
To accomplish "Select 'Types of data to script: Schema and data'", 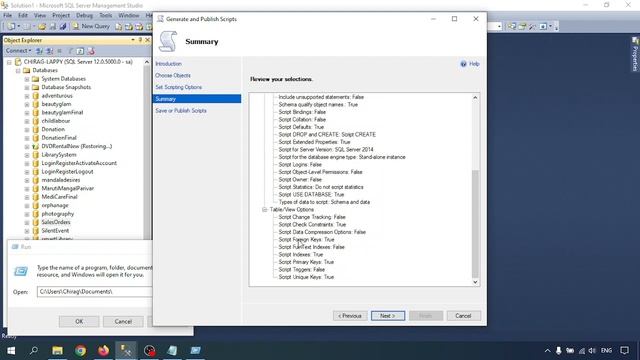I will tap(324, 202).
